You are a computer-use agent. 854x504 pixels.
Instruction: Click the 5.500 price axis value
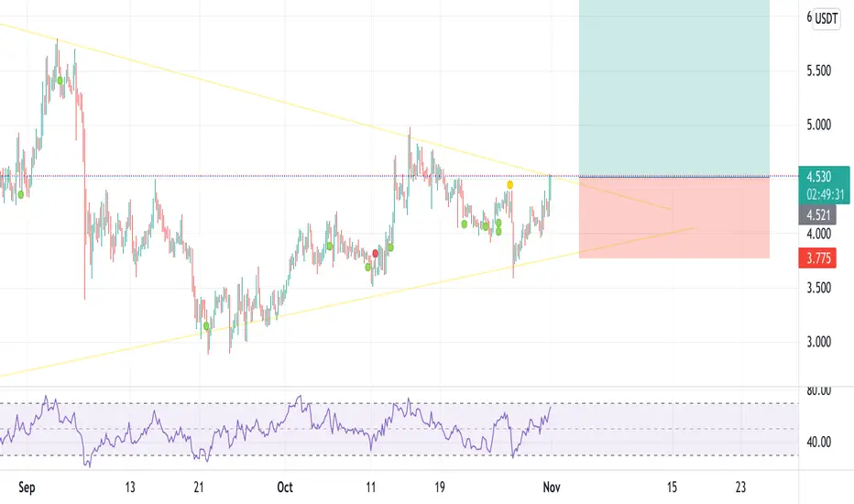[818, 71]
